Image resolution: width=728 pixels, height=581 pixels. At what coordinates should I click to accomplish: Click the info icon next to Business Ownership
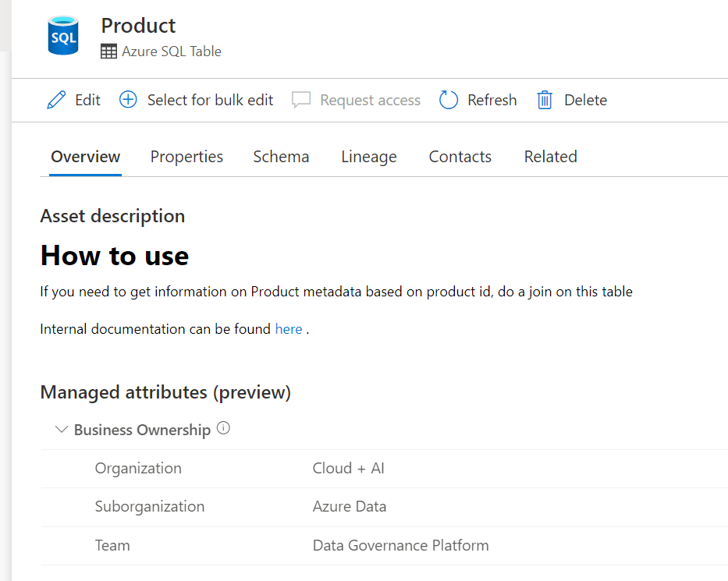click(x=223, y=428)
